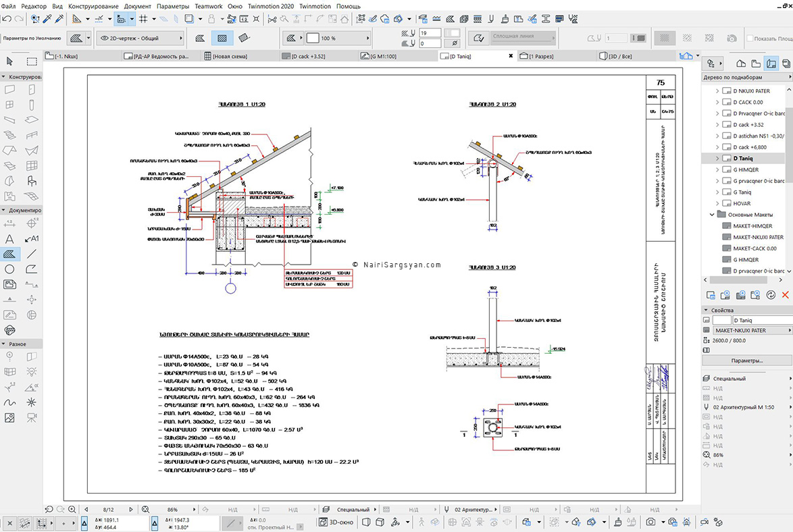Open the Project Map navigator icon
Screen dimensions: 793x532
(x=741, y=63)
